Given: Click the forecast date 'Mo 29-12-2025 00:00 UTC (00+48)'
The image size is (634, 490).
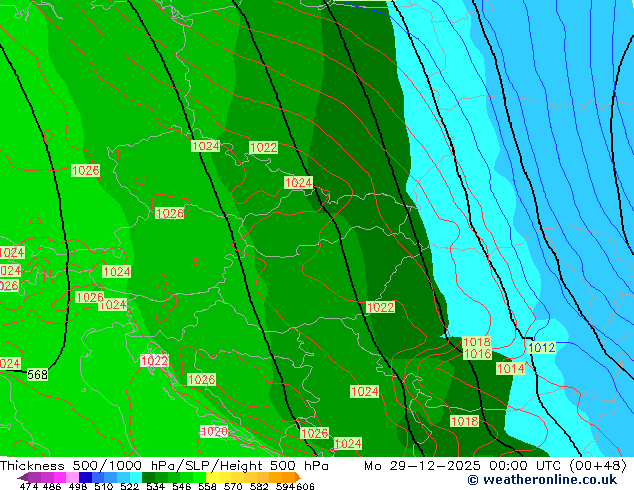Looking at the screenshot, I should 495,466.
